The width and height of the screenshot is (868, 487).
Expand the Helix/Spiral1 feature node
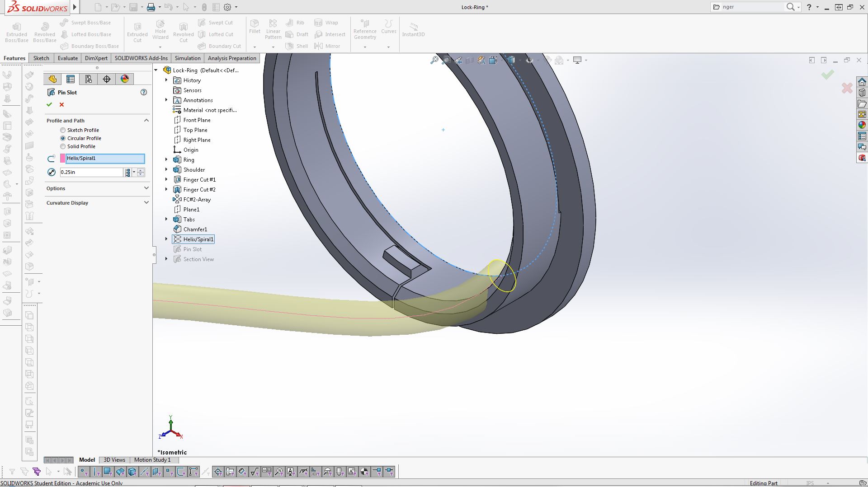[x=166, y=239]
